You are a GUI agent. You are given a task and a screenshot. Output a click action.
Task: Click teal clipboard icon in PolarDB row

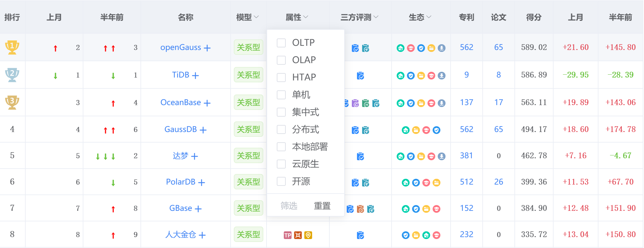click(x=366, y=183)
